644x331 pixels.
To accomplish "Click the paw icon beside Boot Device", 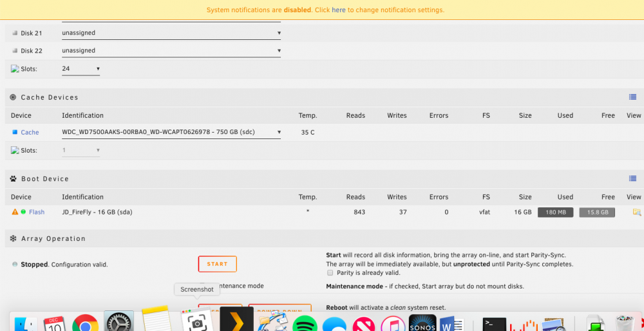I will coord(14,178).
